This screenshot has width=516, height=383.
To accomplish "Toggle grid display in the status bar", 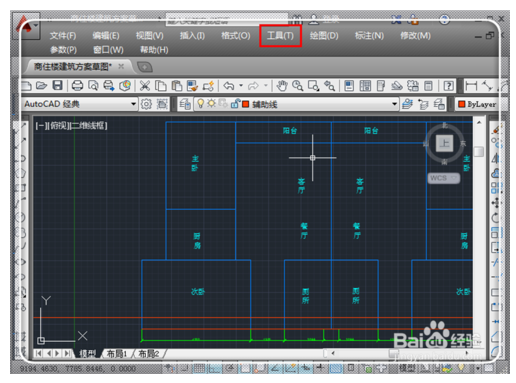I will point(199,368).
